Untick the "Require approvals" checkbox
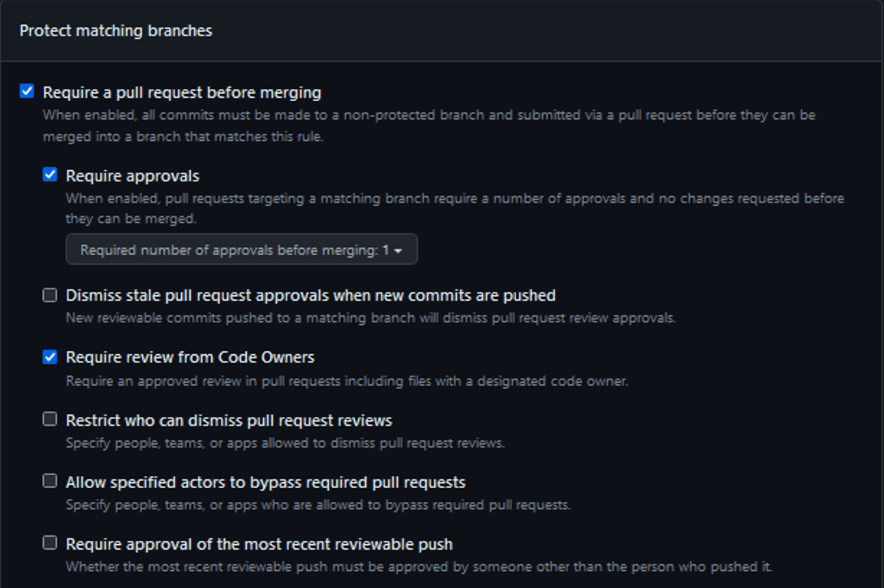This screenshot has width=884, height=588. pyautogui.click(x=50, y=175)
